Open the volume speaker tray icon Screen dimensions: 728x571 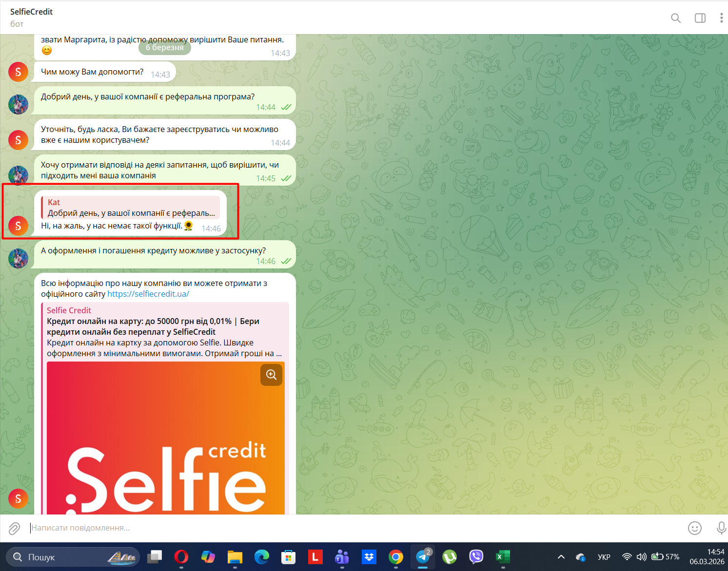pyautogui.click(x=642, y=557)
